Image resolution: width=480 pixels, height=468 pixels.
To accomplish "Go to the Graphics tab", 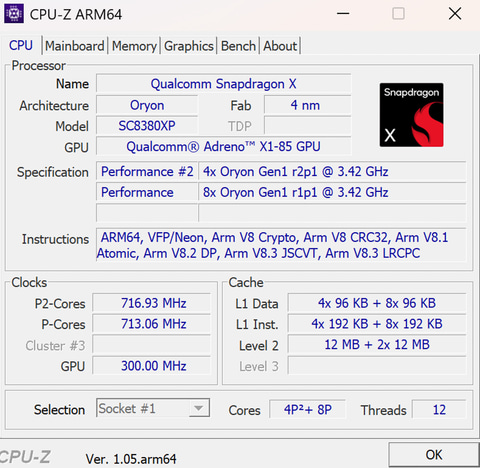I will click(189, 46).
